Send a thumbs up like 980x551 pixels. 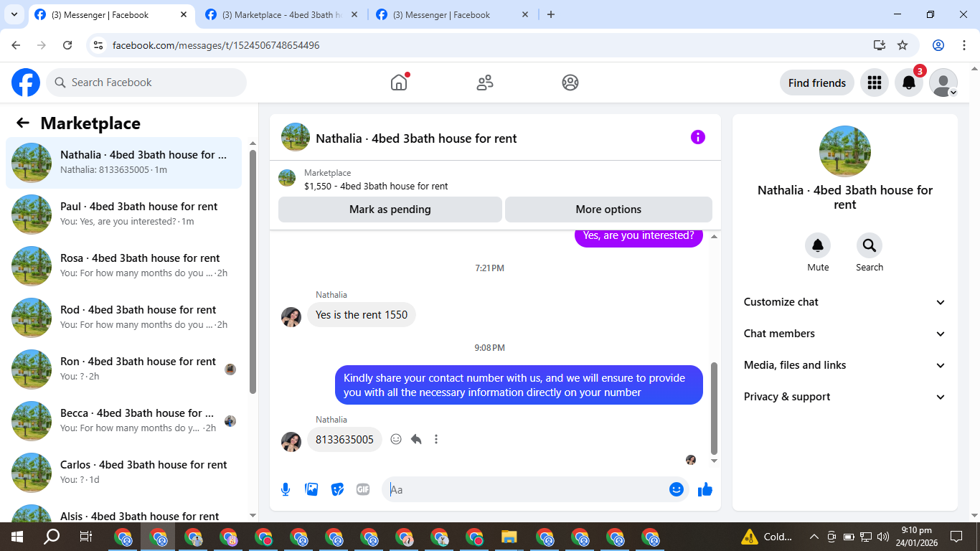[705, 489]
